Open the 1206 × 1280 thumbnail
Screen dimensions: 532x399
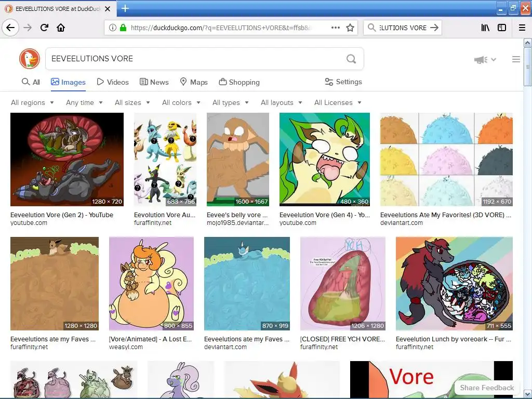click(x=343, y=284)
